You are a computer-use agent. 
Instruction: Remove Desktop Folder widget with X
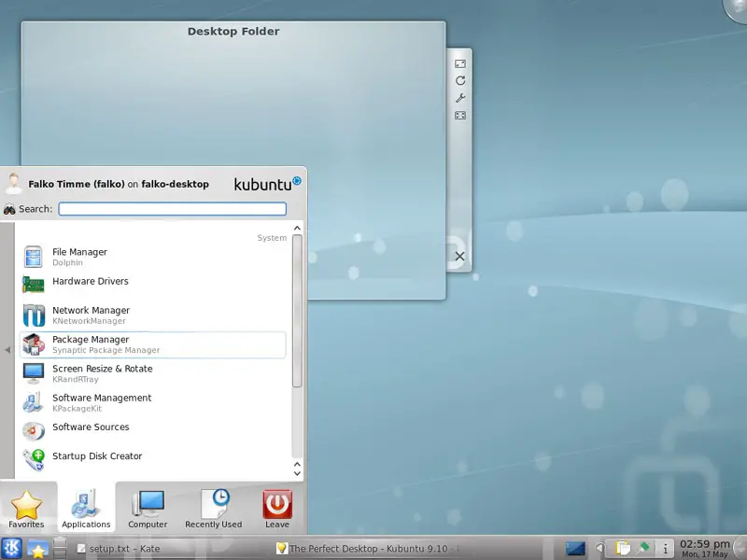(x=459, y=256)
